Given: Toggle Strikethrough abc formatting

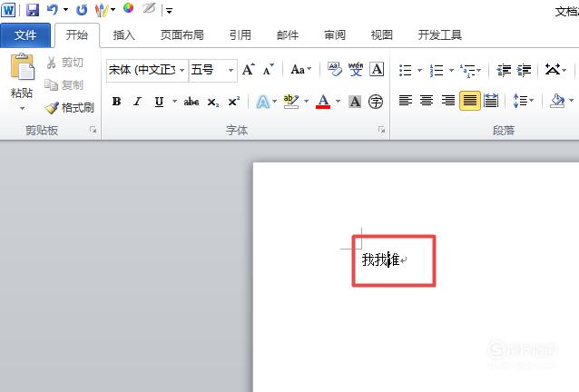Looking at the screenshot, I should tap(191, 102).
